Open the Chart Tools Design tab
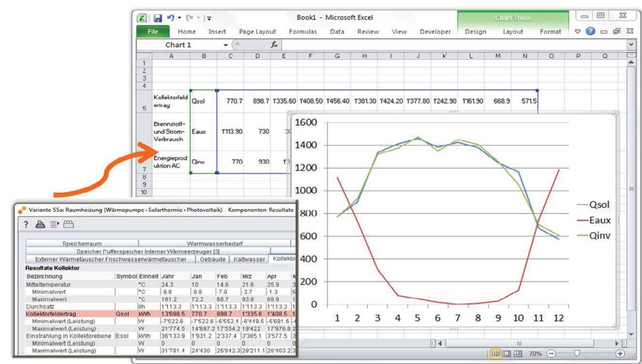The height and width of the screenshot is (364, 642). coord(476,32)
